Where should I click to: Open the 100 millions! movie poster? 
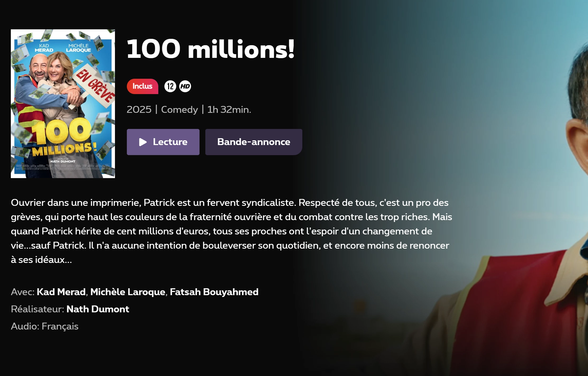(x=63, y=104)
